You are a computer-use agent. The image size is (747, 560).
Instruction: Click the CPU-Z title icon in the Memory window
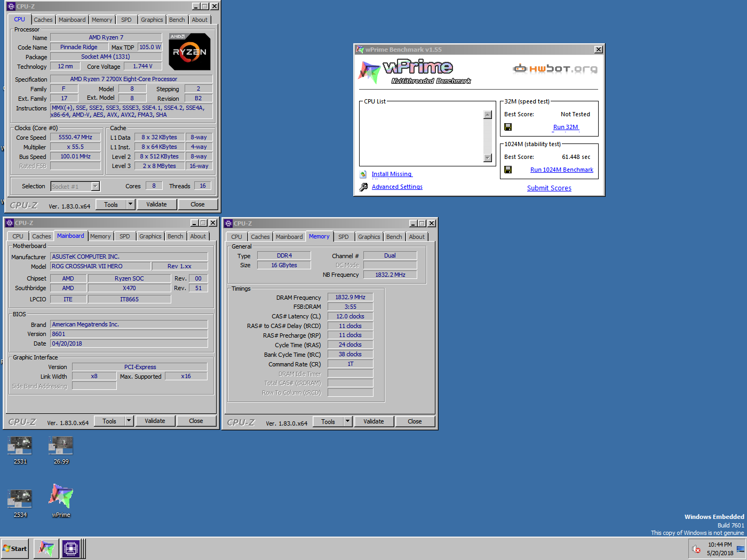click(228, 223)
